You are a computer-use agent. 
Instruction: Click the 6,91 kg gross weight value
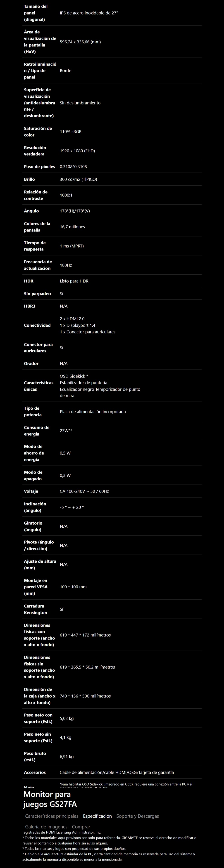[x=67, y=757]
